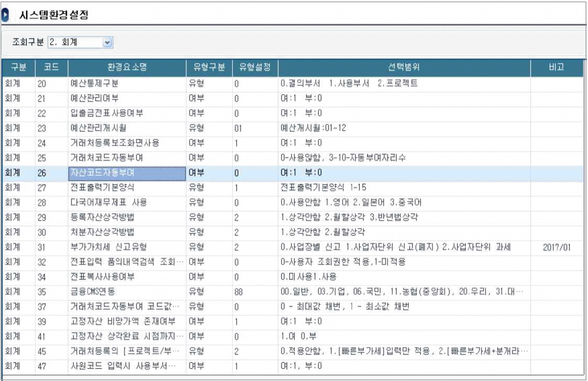Sort by the 코드 column header
Image resolution: width=588 pixels, height=381 pixels.
click(x=52, y=69)
